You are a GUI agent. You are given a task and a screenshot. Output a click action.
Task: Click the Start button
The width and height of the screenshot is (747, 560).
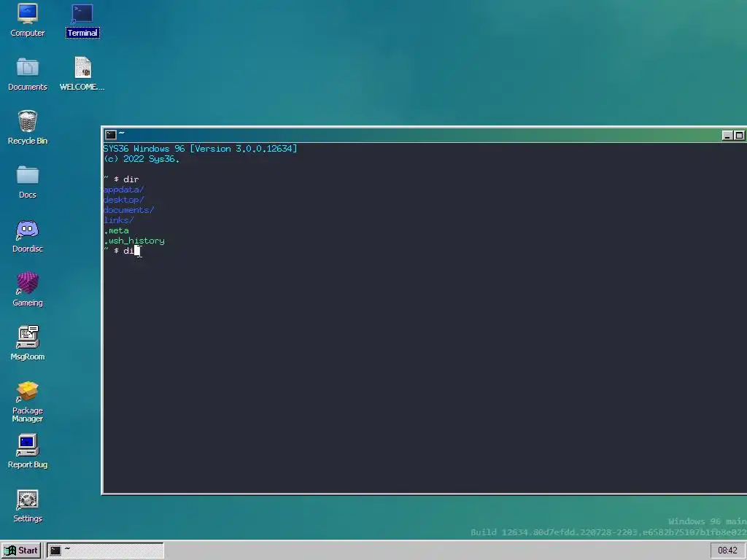click(x=21, y=551)
